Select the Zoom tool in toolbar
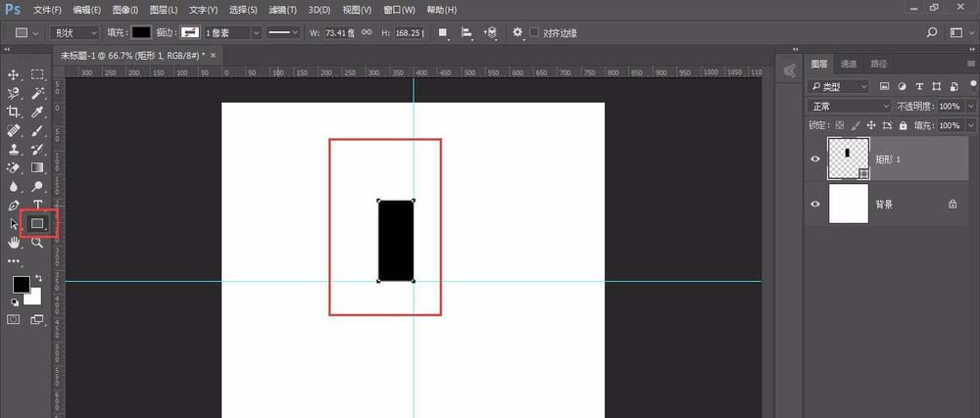 click(37, 242)
